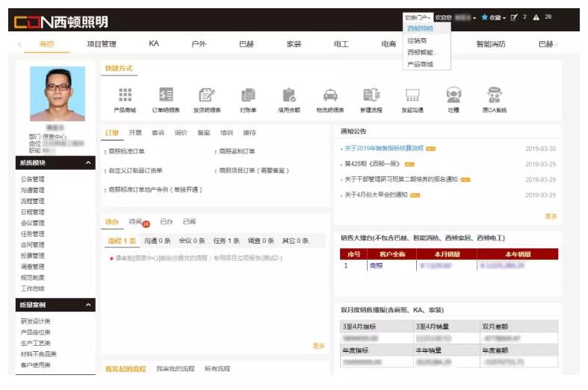Viewport: 588px width, 390px height.
Task: Click the 新建流程 shortcut icon
Action: 371,96
